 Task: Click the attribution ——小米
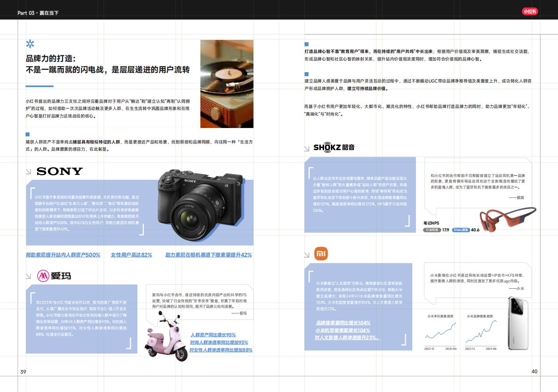pyautogui.click(x=516, y=288)
